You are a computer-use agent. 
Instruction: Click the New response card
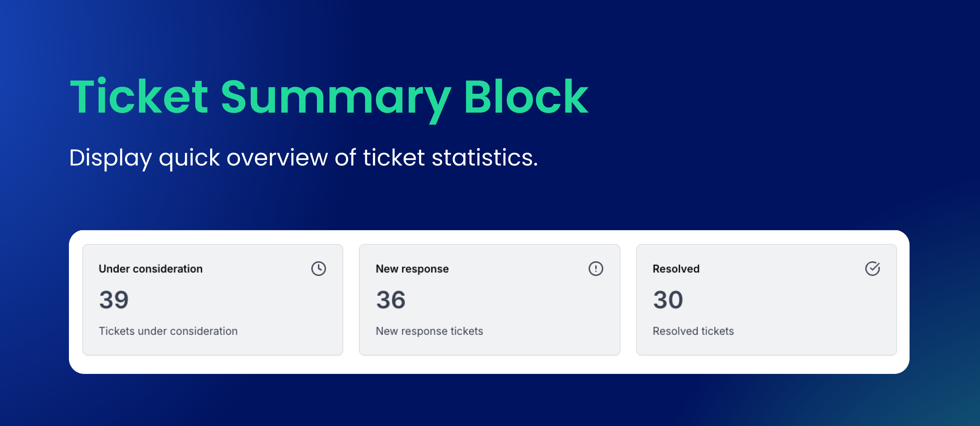(490, 303)
